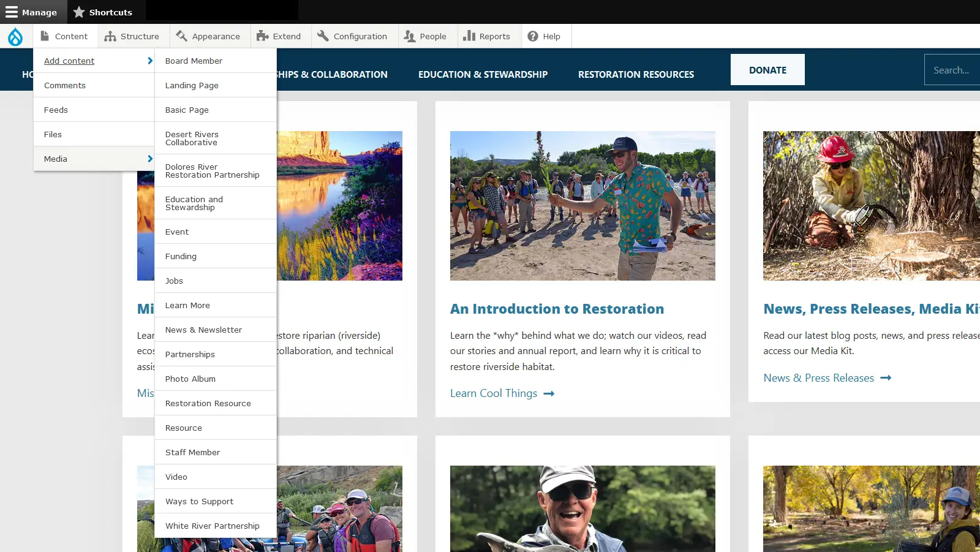
Task: Open the Content toolbar dropdown
Action: tap(64, 37)
